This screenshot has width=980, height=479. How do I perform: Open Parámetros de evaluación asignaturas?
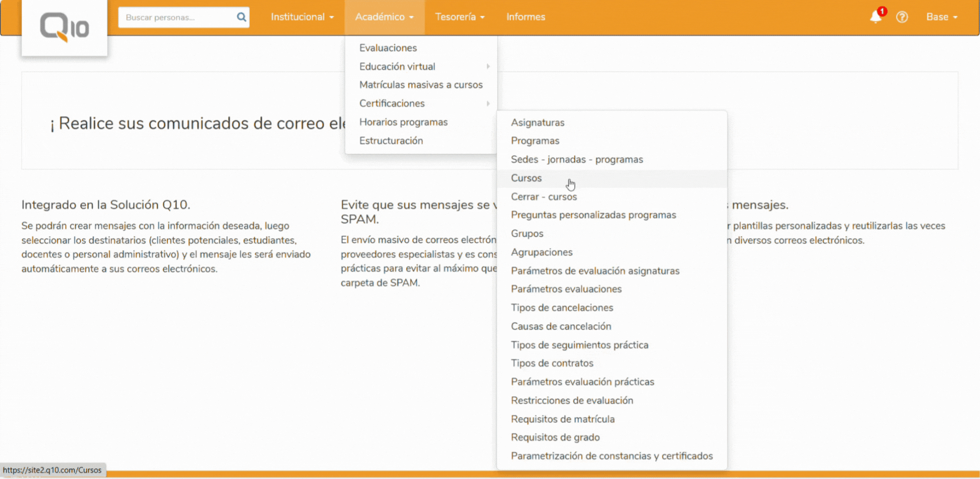click(x=595, y=271)
